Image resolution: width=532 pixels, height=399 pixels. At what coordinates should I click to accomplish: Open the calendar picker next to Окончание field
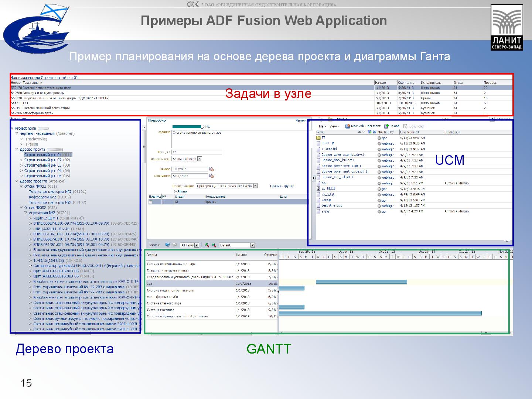point(212,176)
